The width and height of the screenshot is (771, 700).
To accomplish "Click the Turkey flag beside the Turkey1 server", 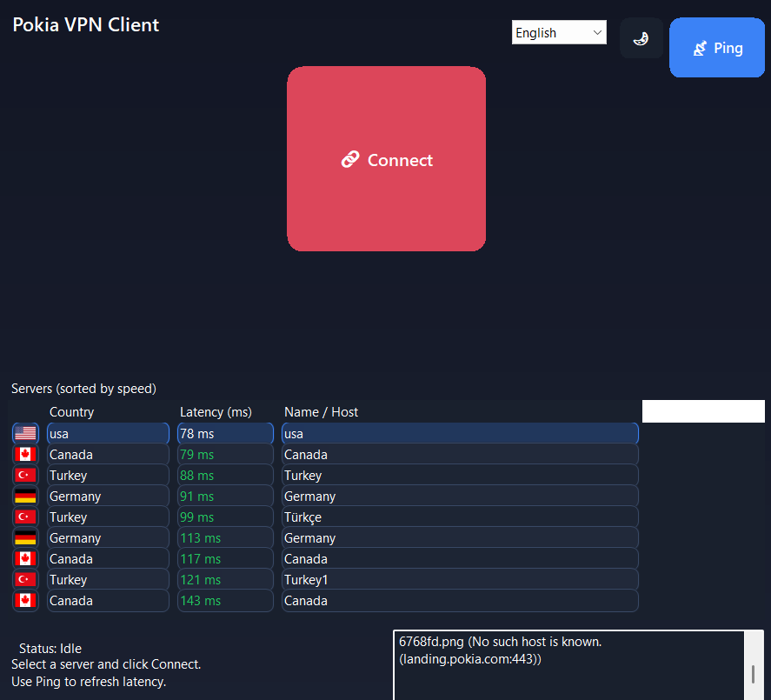I will [25, 579].
